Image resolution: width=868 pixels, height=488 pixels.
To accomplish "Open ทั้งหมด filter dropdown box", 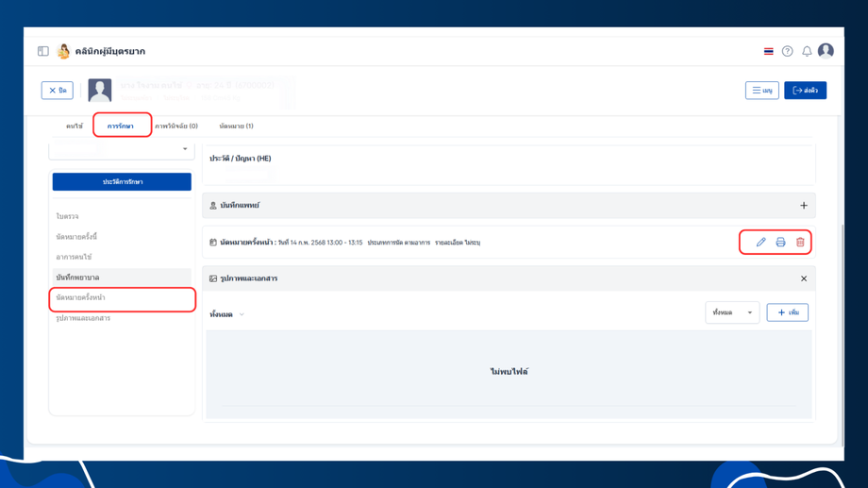I will (732, 312).
